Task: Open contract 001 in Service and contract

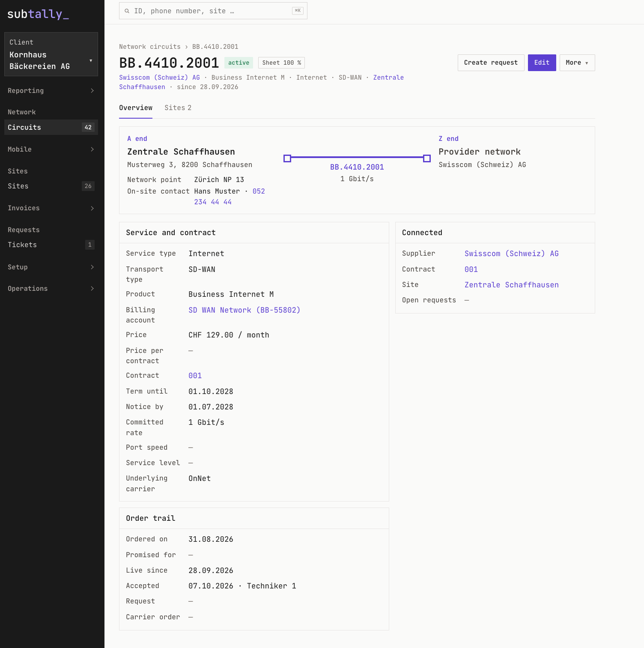Action: (195, 376)
